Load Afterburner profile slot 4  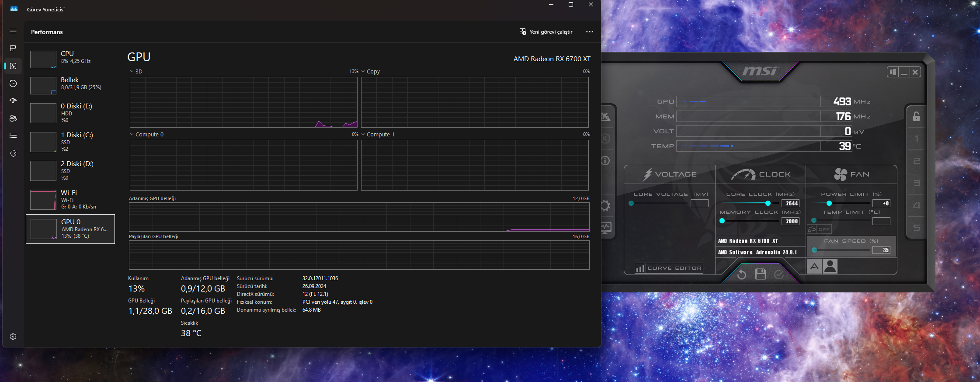pyautogui.click(x=917, y=205)
